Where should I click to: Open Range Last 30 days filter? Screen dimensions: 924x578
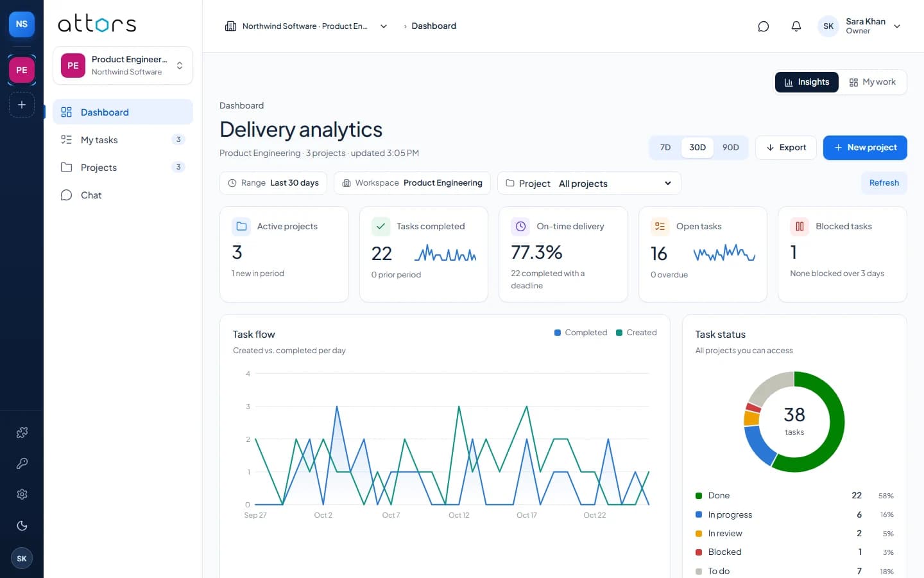[273, 183]
